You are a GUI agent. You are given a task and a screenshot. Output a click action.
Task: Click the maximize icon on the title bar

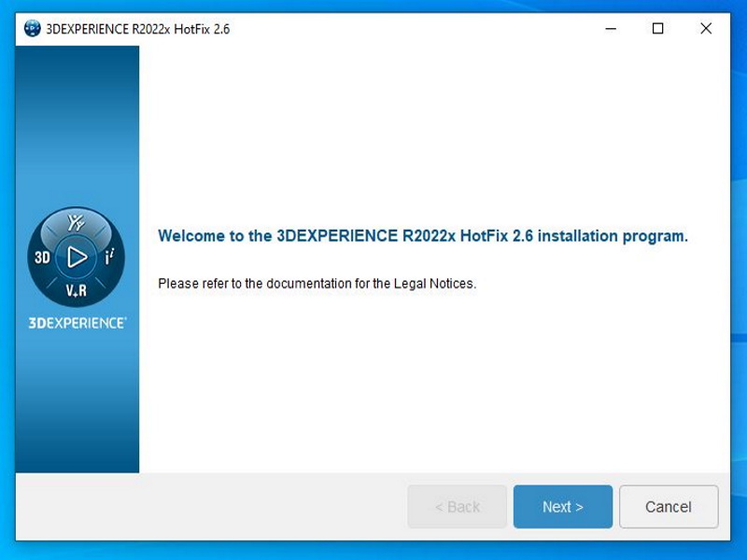point(657,29)
